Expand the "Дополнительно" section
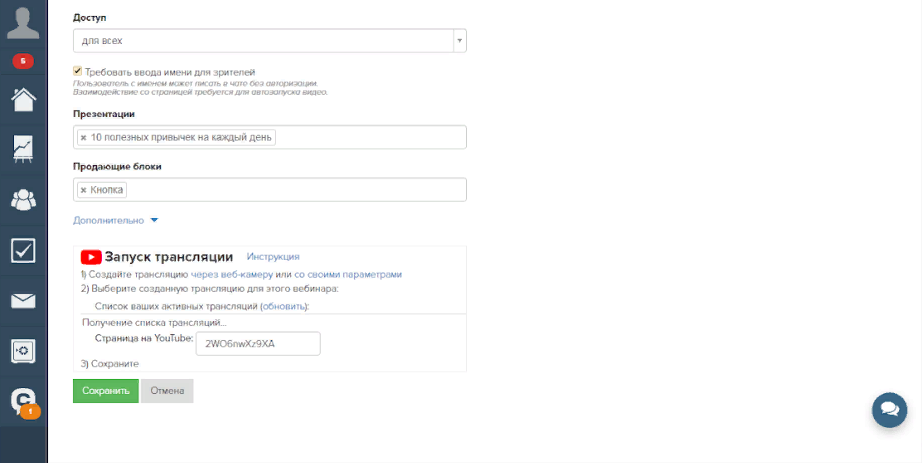Viewport: 922px width, 463px height. (x=115, y=220)
